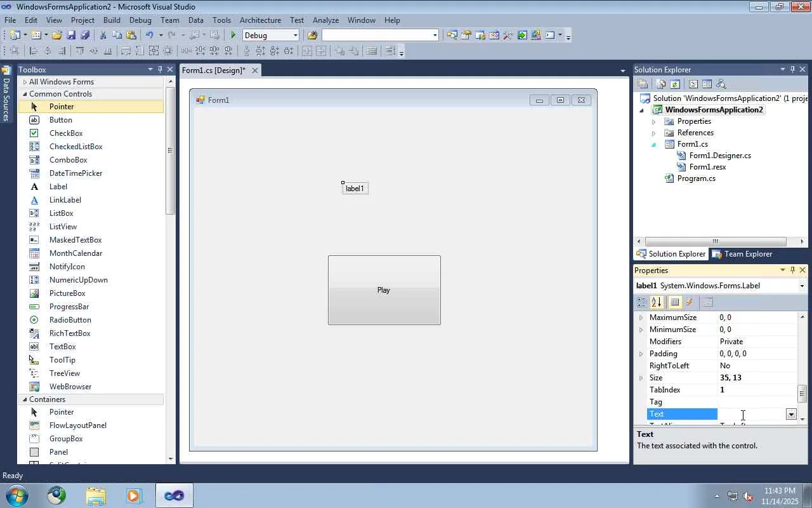Image resolution: width=812 pixels, height=508 pixels.
Task: Click the Refresh icon in Solution Explorer
Action: click(675, 84)
